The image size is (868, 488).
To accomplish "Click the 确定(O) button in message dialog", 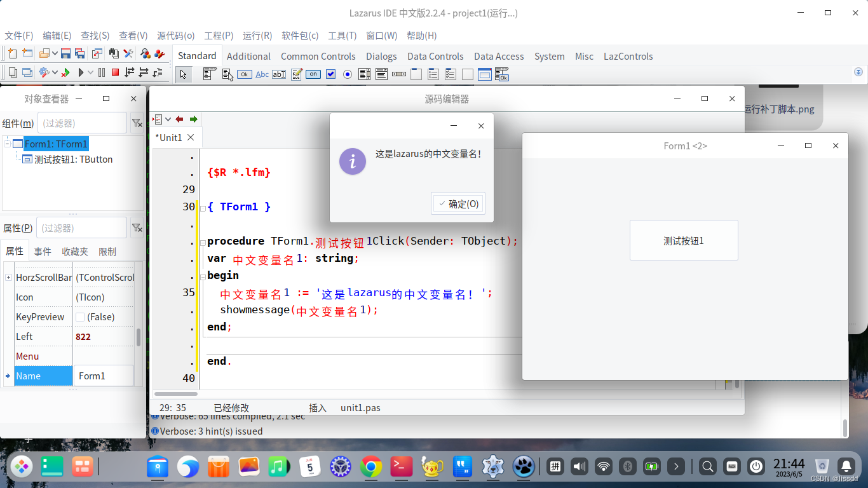I will 458,203.
